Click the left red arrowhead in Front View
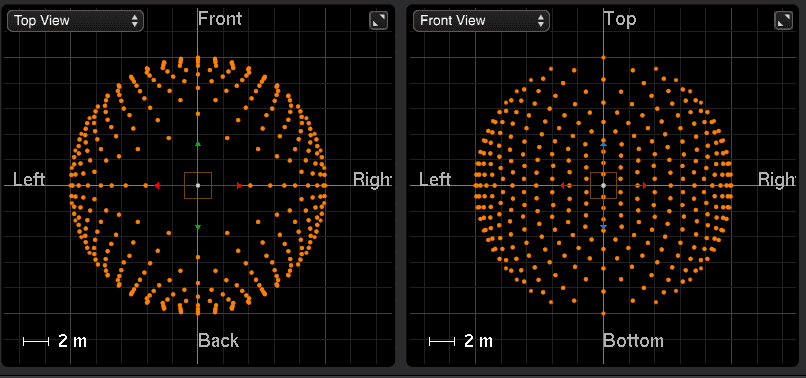The image size is (806, 378). (563, 185)
